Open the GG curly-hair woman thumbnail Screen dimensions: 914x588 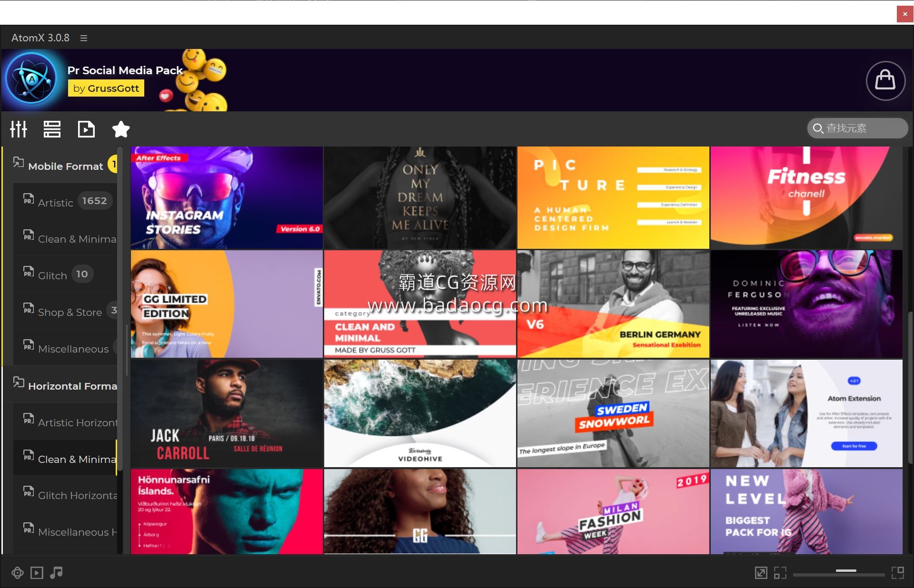click(x=420, y=511)
